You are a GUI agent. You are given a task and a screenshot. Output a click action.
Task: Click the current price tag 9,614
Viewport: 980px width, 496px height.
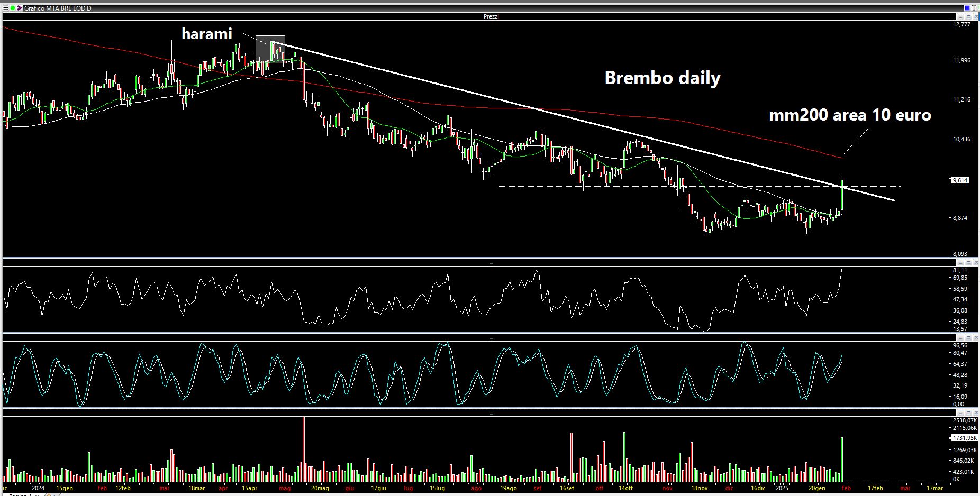pyautogui.click(x=960, y=180)
